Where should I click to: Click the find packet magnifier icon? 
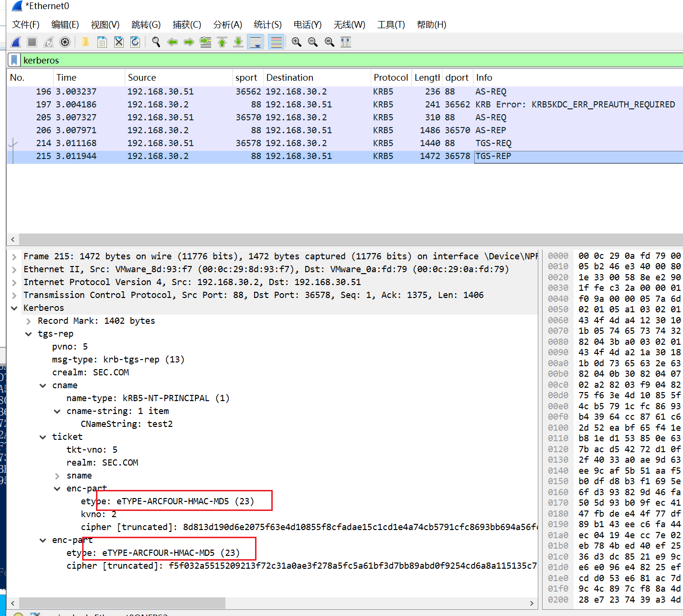point(156,42)
